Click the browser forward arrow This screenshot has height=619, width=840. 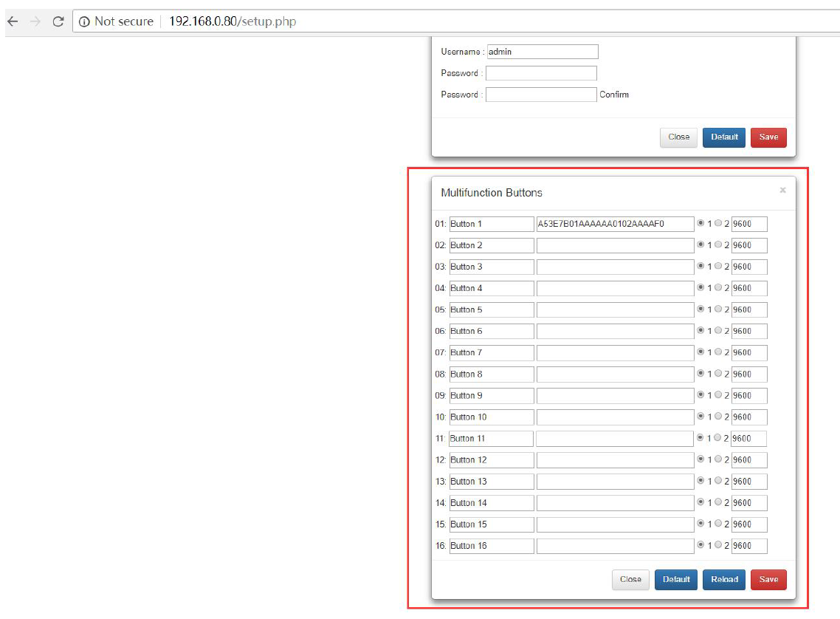coord(35,21)
